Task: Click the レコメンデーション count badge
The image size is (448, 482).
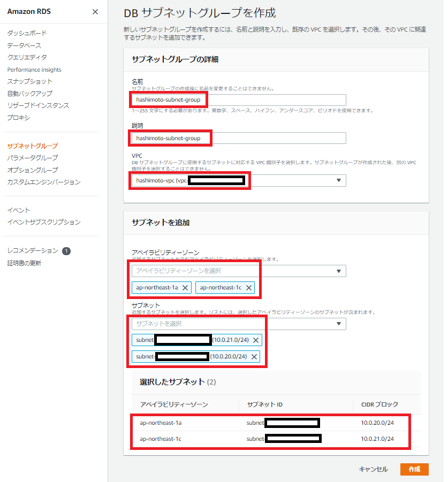Action: pyautogui.click(x=66, y=251)
